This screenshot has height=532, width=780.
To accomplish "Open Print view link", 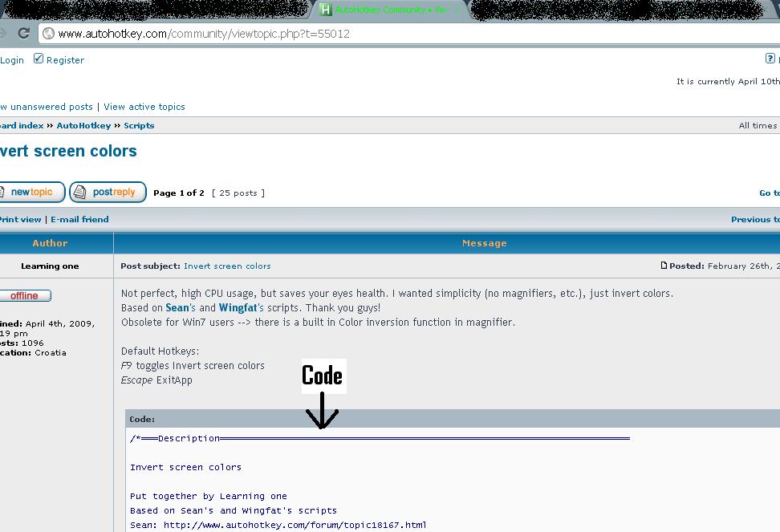I will click(20, 219).
